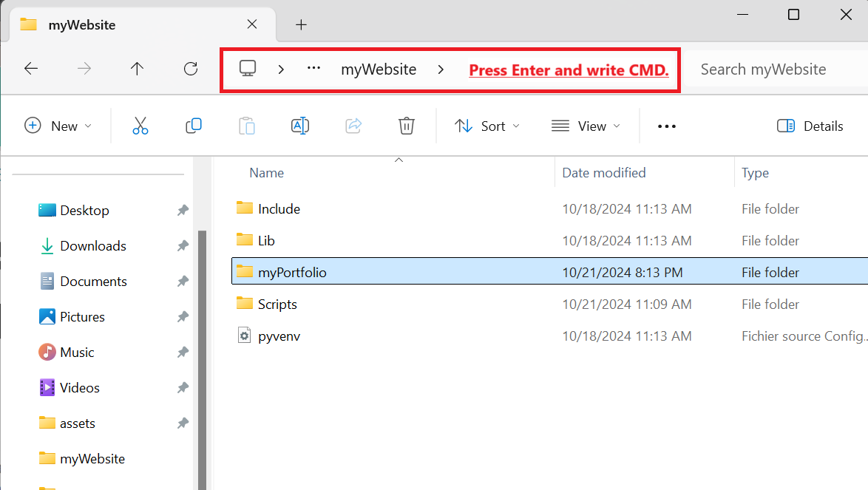The width and height of the screenshot is (868, 490).
Task: Click myWebsite breadcrumb in address bar
Action: (x=379, y=69)
